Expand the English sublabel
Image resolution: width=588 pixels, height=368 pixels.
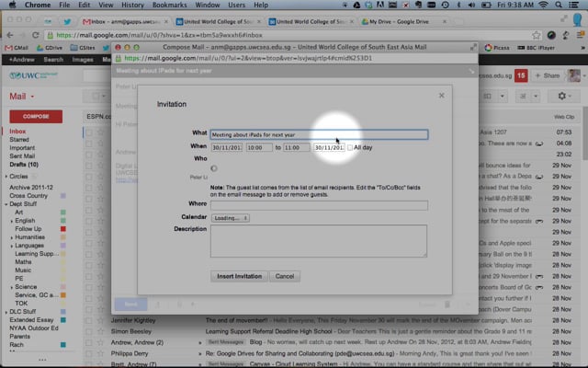(x=12, y=221)
